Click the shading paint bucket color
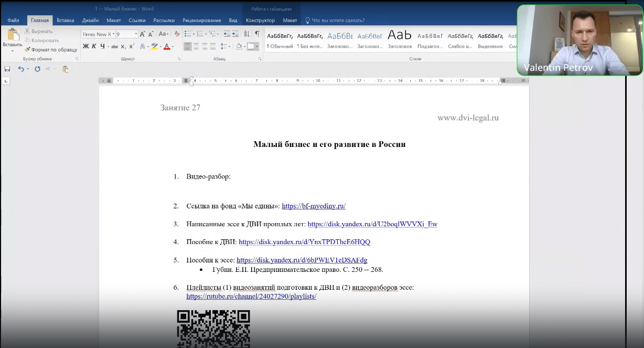Viewport: 644px width, 348px height. [238, 46]
